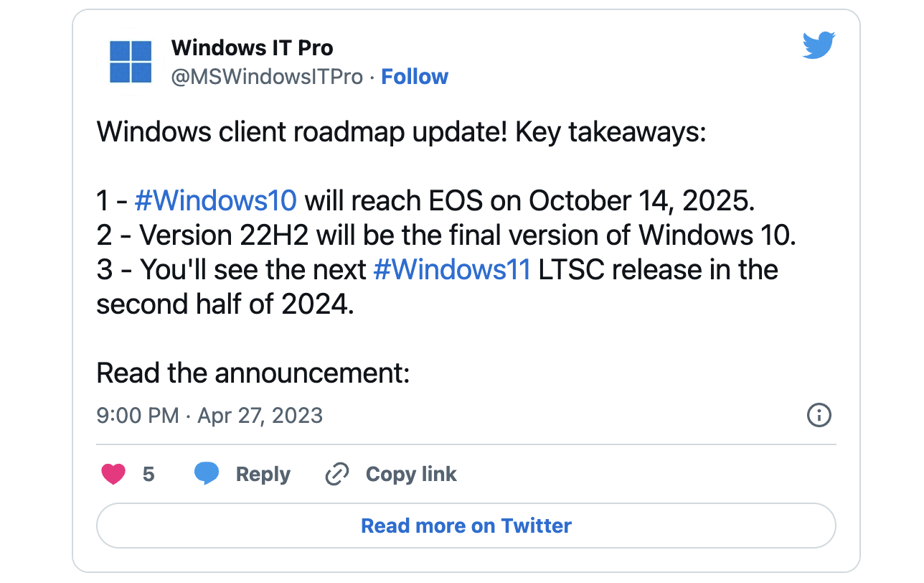This screenshot has width=924, height=583.
Task: Open the #Windows10 hashtag
Action: (214, 200)
